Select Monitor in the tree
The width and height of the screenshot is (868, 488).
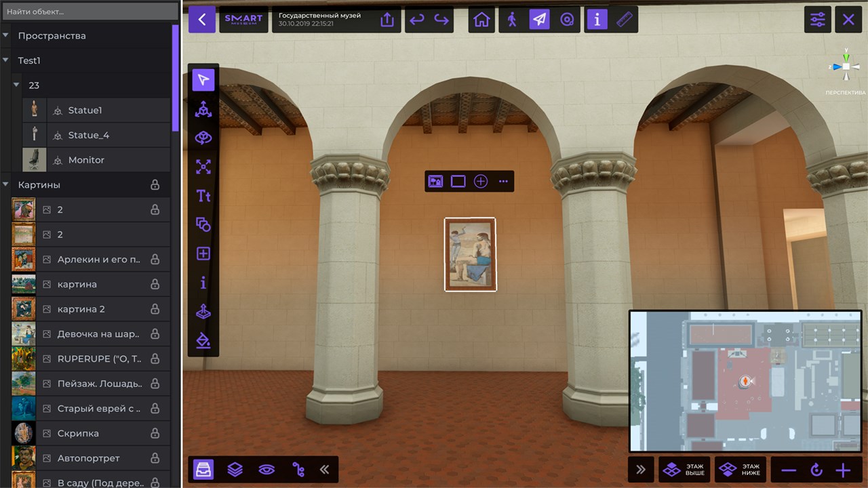96,160
